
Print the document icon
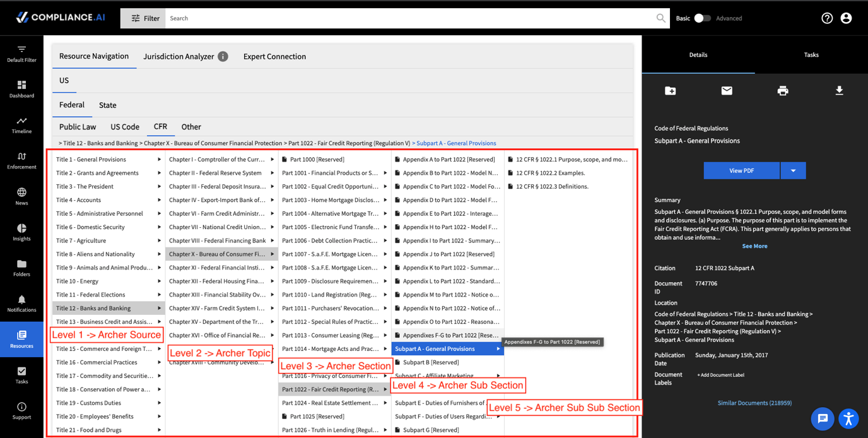pos(783,91)
